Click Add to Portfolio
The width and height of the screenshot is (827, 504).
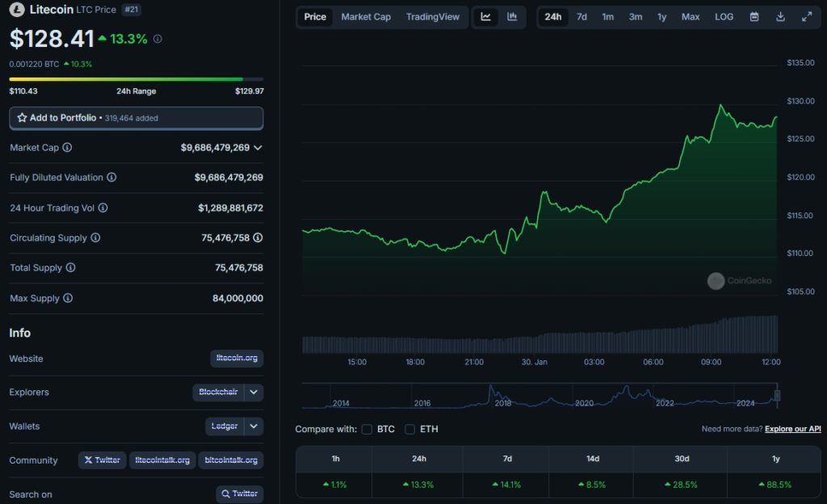point(136,117)
